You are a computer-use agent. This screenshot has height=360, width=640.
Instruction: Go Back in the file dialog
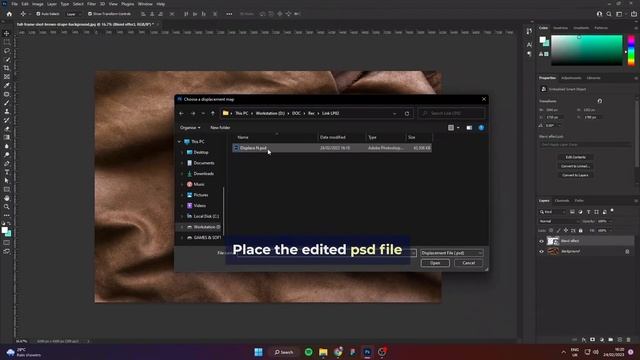(x=181, y=113)
